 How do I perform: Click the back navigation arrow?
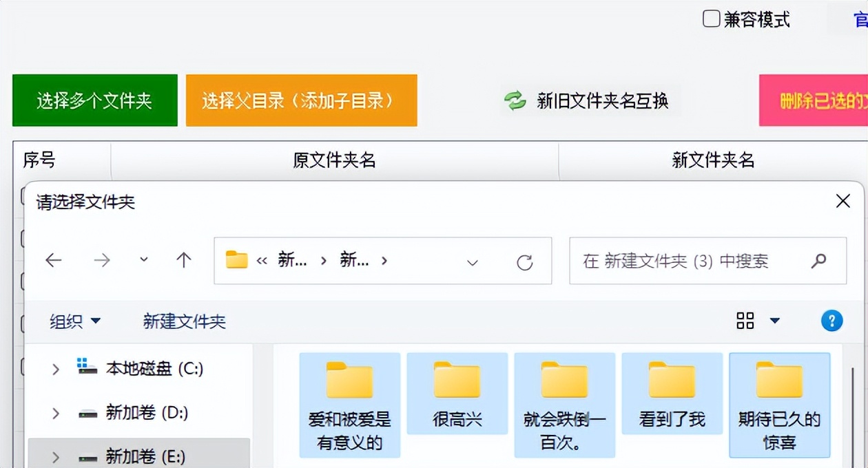tap(53, 261)
